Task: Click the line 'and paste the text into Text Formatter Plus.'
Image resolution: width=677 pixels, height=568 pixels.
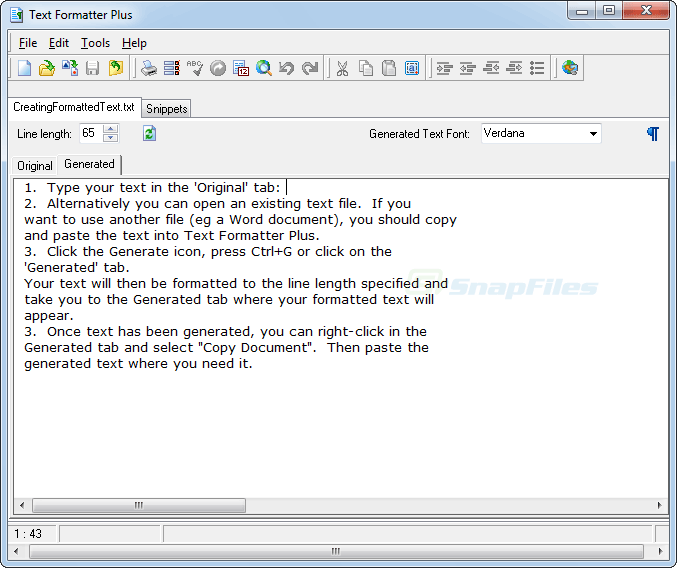Action: pyautogui.click(x=172, y=236)
